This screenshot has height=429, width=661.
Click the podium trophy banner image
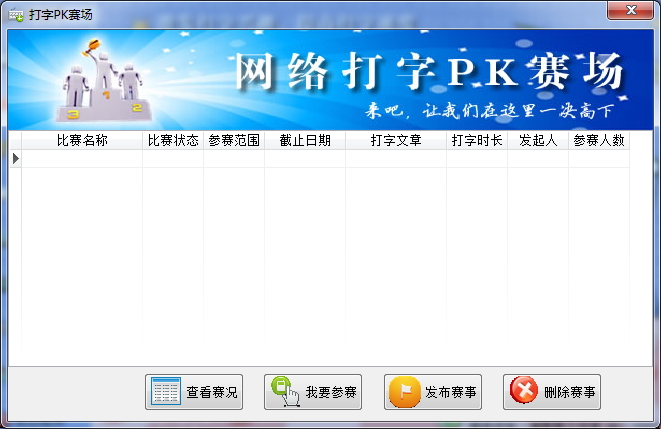coord(103,80)
